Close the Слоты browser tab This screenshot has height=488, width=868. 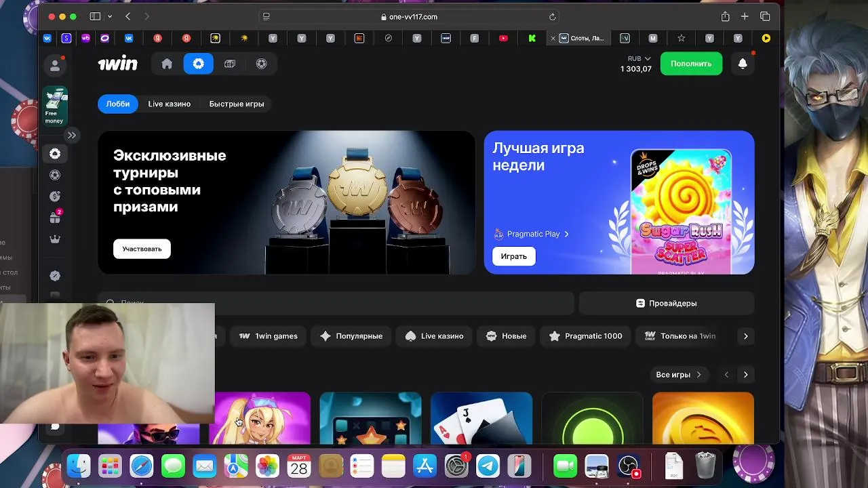tap(553, 39)
